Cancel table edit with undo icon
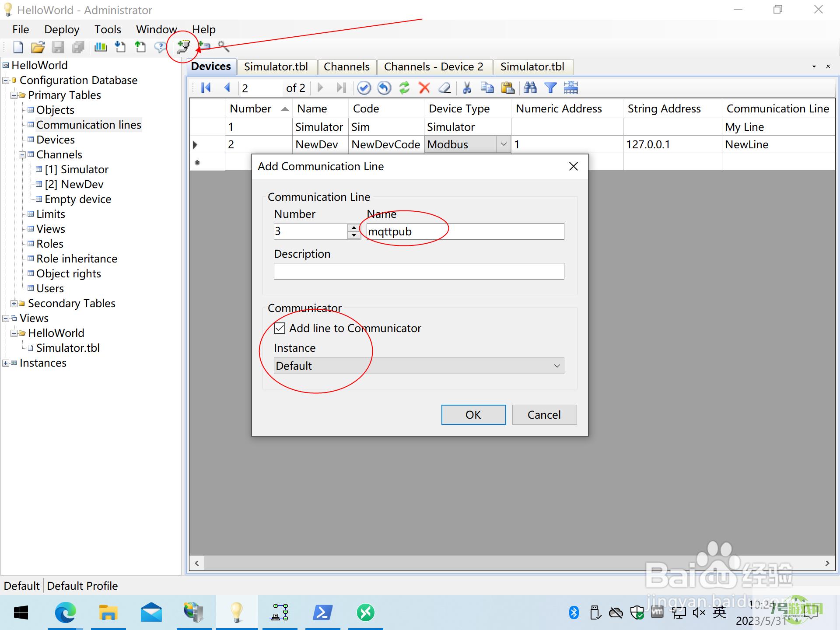 click(x=384, y=88)
